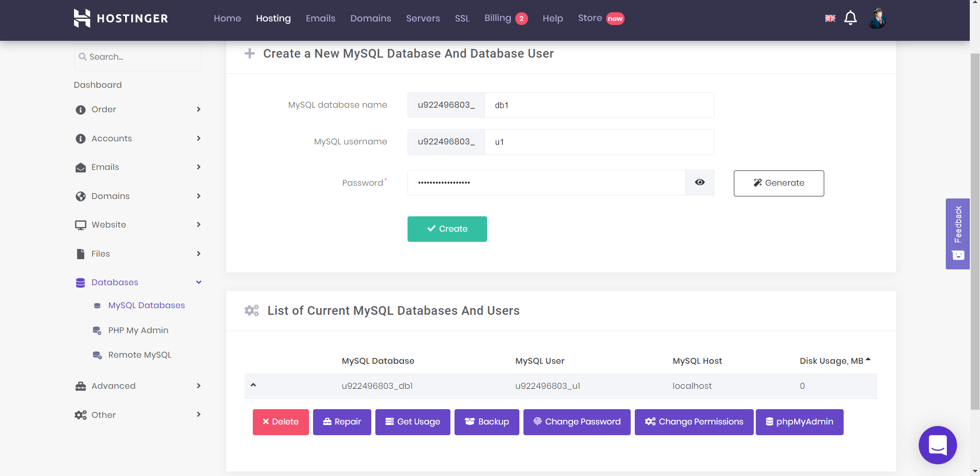The height and width of the screenshot is (476, 980).
Task: Expand the Domains sidebar chevron
Action: (199, 196)
